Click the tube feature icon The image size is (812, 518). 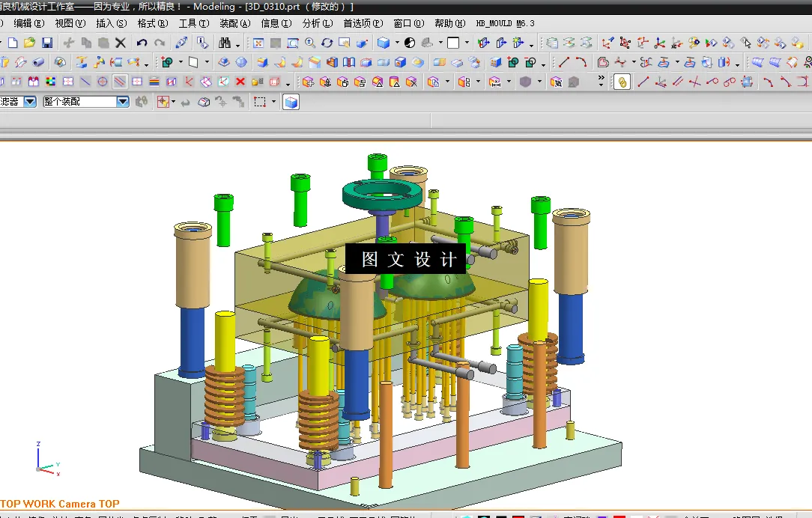tap(38, 63)
